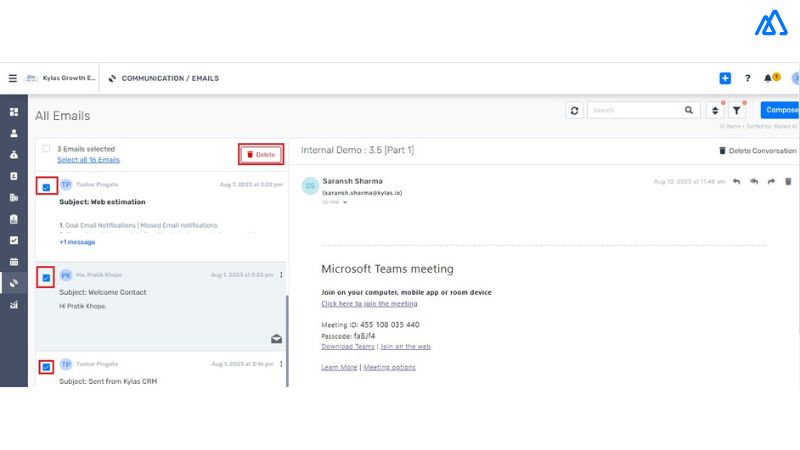Click the blue quick-add plus icon
The width and height of the screenshot is (800, 450).
725,78
